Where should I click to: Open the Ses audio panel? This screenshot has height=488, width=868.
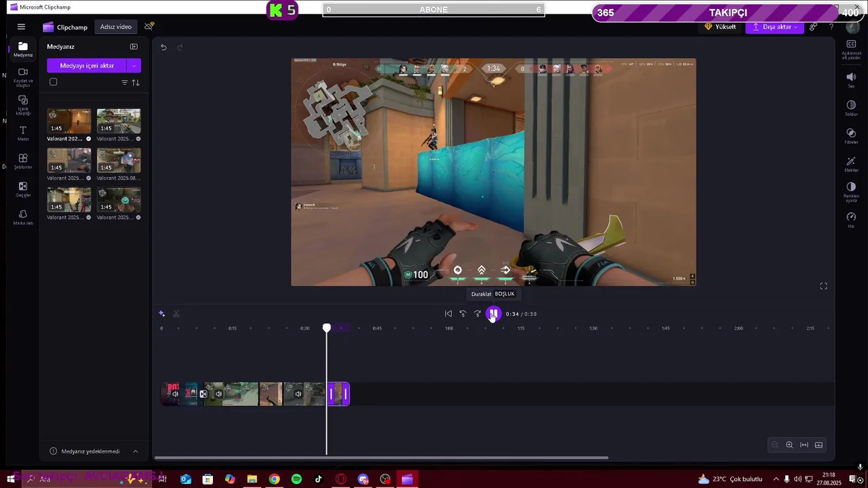851,80
